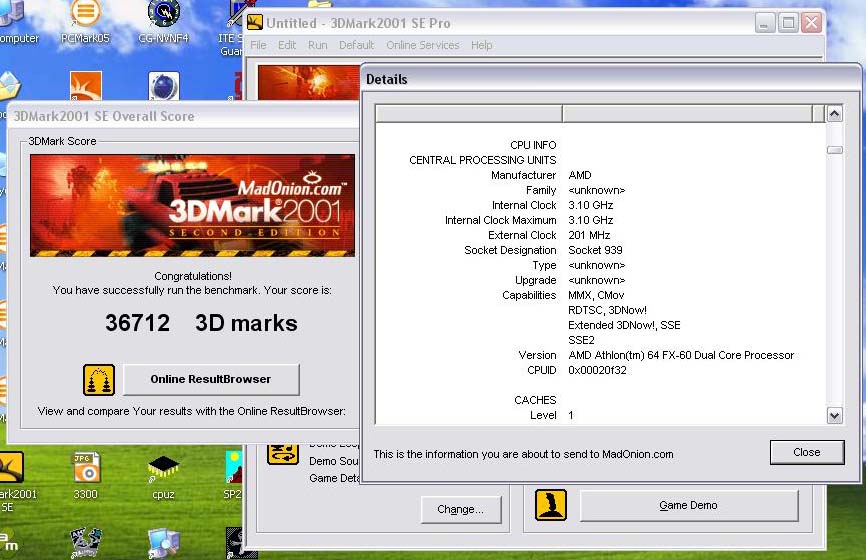Close the Details dialog with Close button
Screen dimensions: 866x560
806,452
